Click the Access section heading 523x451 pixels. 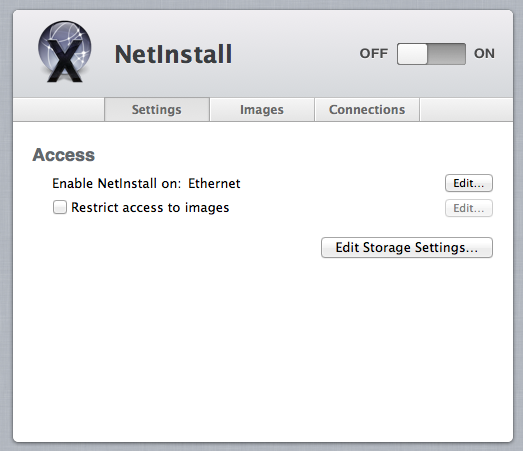coord(63,155)
